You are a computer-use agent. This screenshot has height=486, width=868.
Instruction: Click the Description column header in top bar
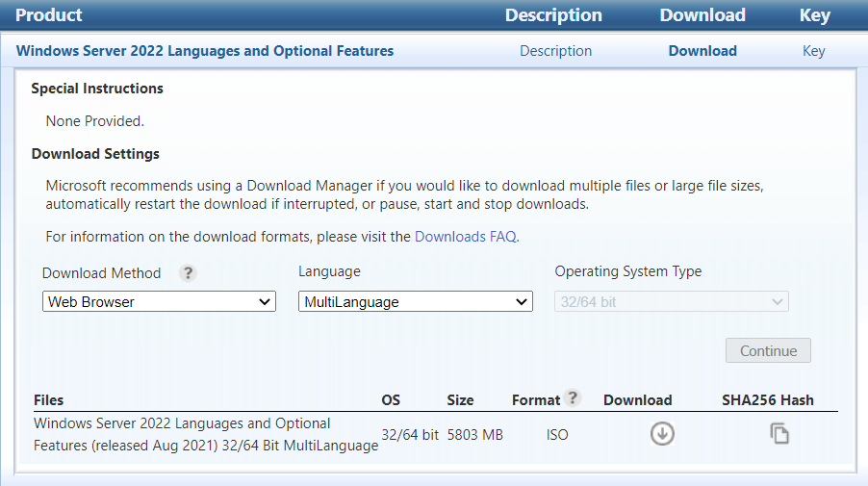coord(553,15)
